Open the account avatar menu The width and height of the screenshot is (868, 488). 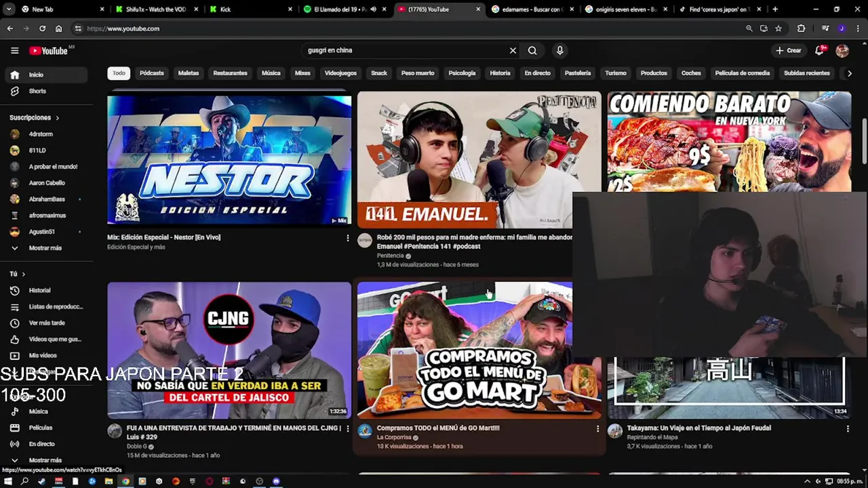click(x=842, y=51)
